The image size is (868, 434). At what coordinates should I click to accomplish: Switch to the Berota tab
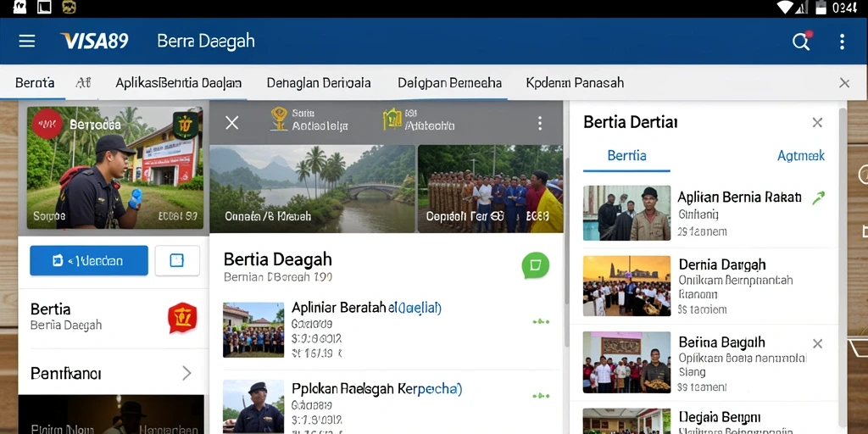point(35,83)
